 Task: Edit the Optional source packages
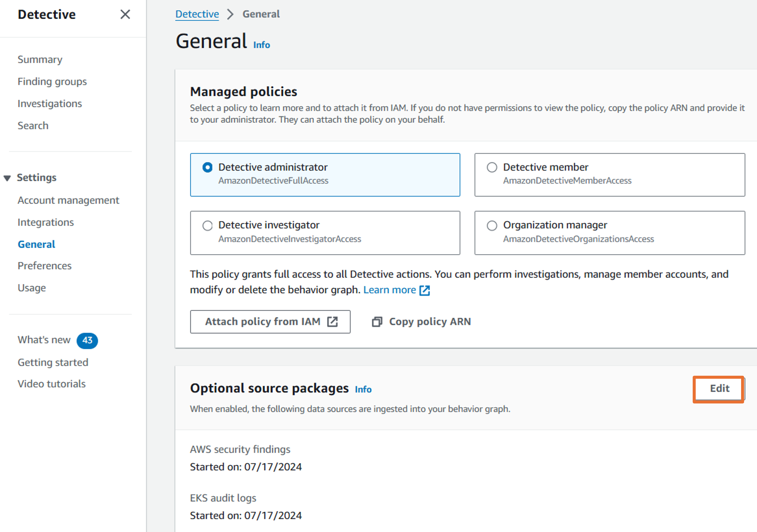[719, 389]
